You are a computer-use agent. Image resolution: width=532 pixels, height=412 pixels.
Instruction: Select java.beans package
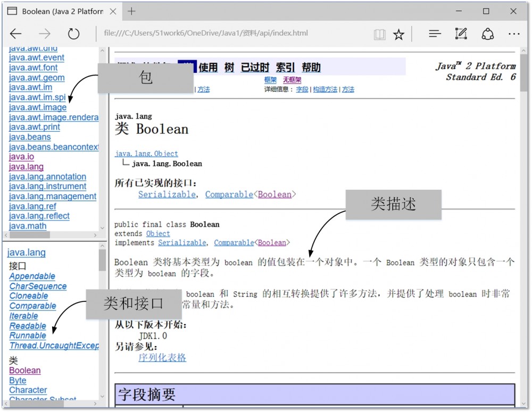coord(30,137)
